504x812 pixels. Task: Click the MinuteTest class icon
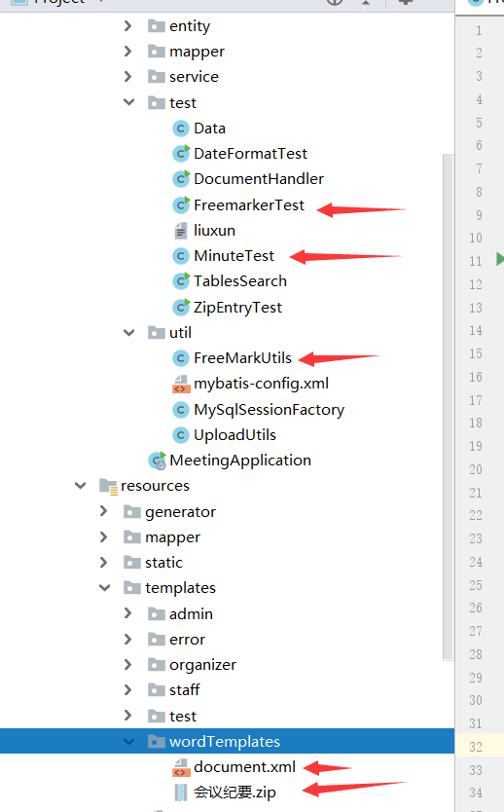[x=181, y=256]
